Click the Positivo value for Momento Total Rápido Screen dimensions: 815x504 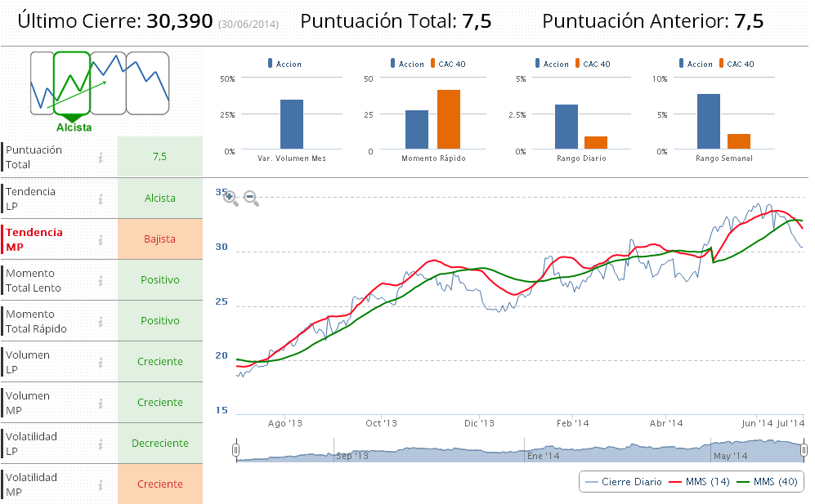(x=160, y=320)
